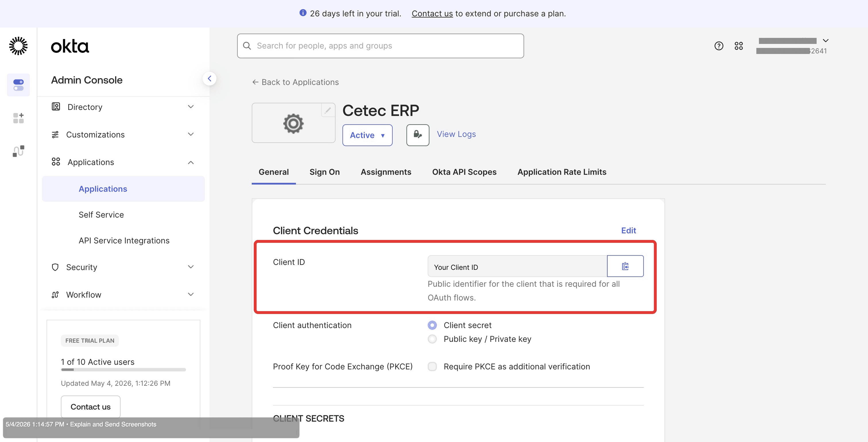Image resolution: width=868 pixels, height=442 pixels.
Task: Open the apps-plus icon in left rail
Action: [x=18, y=118]
